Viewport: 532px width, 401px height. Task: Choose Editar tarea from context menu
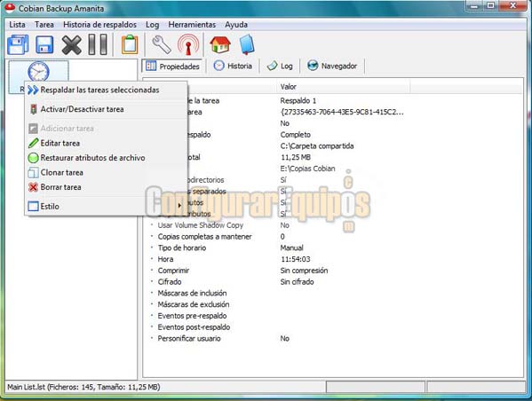[x=106, y=143]
